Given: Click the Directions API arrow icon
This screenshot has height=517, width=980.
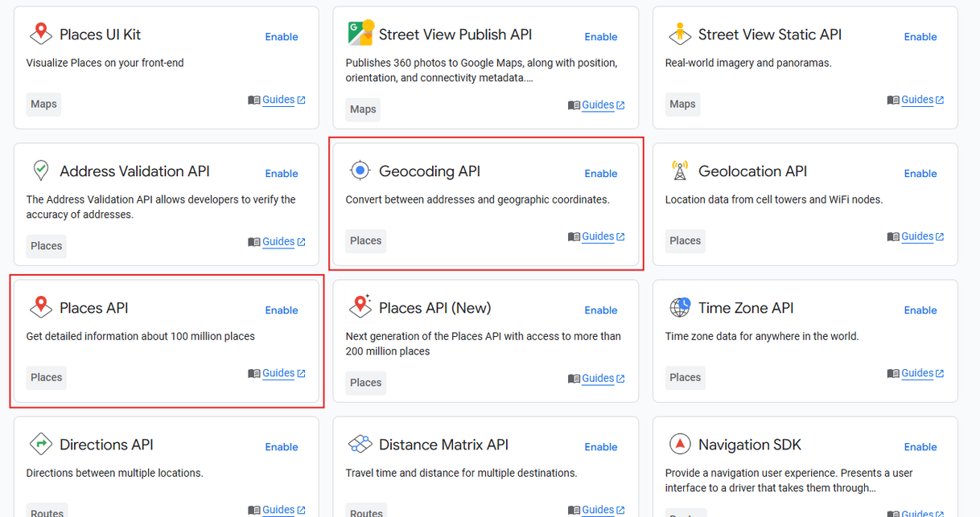Looking at the screenshot, I should [40, 444].
